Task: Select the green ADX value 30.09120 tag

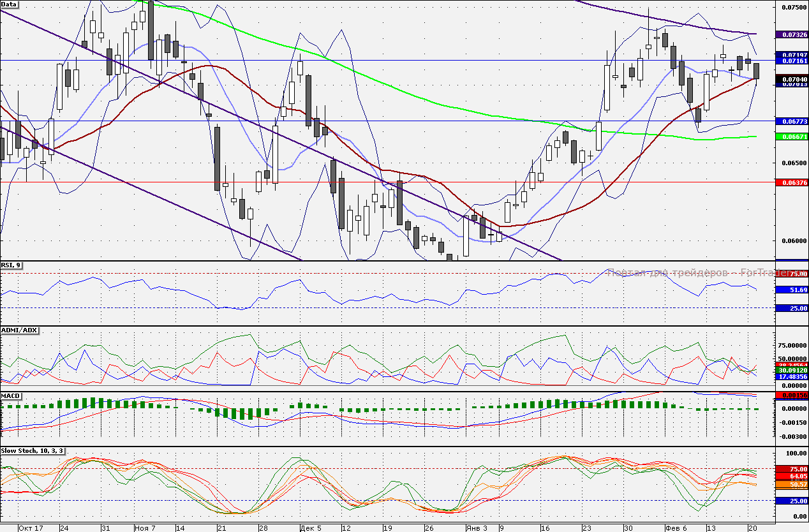Action: (792, 370)
